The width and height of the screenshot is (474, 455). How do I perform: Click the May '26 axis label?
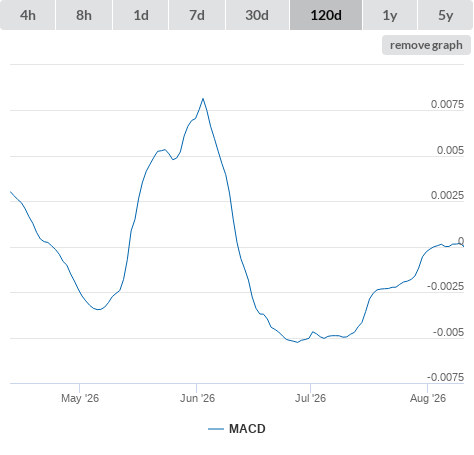[x=80, y=398]
